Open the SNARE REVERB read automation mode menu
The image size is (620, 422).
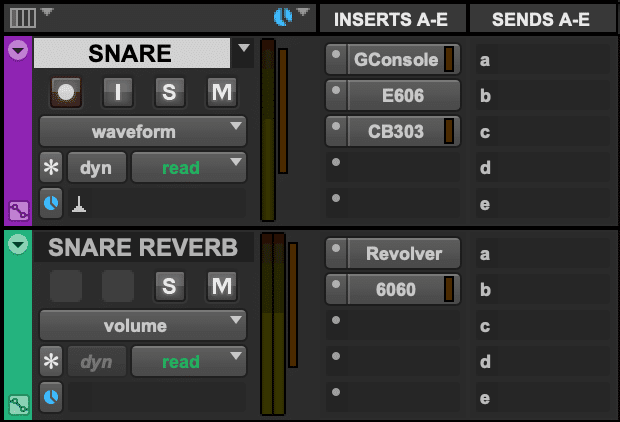[189, 362]
